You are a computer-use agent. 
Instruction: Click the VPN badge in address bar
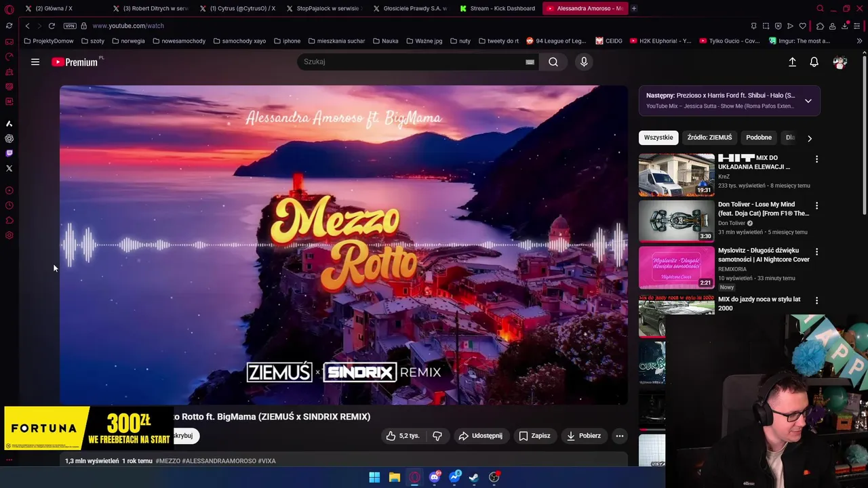(x=70, y=26)
